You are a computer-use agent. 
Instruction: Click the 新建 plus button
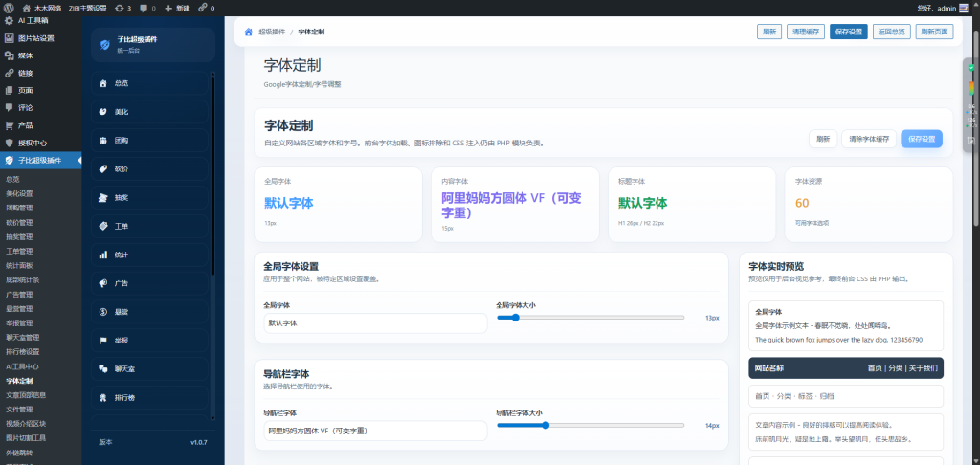click(x=177, y=8)
